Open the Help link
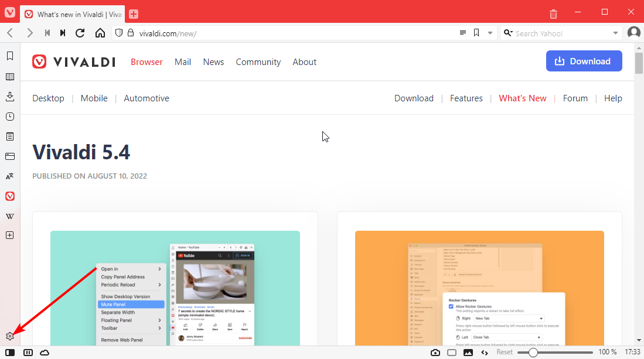The image size is (644, 359). 613,98
